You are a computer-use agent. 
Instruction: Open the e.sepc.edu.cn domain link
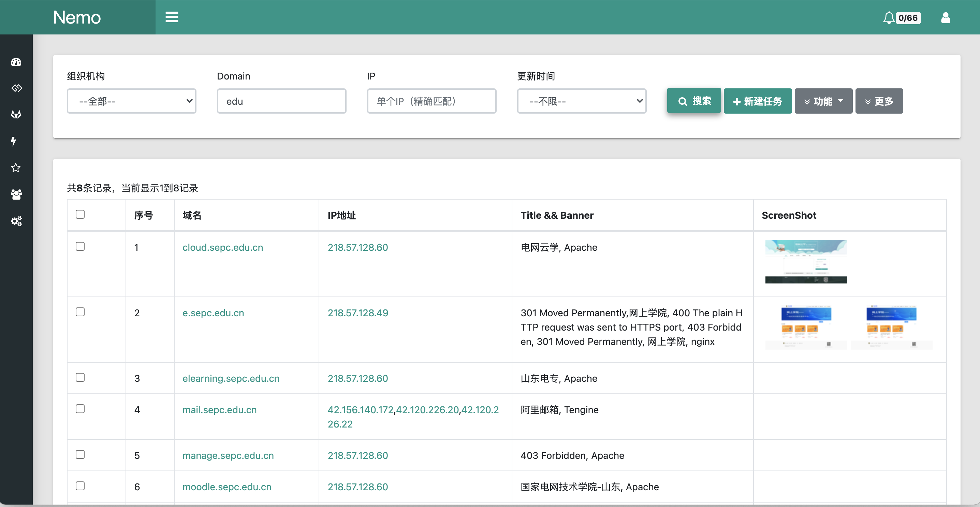coord(213,313)
